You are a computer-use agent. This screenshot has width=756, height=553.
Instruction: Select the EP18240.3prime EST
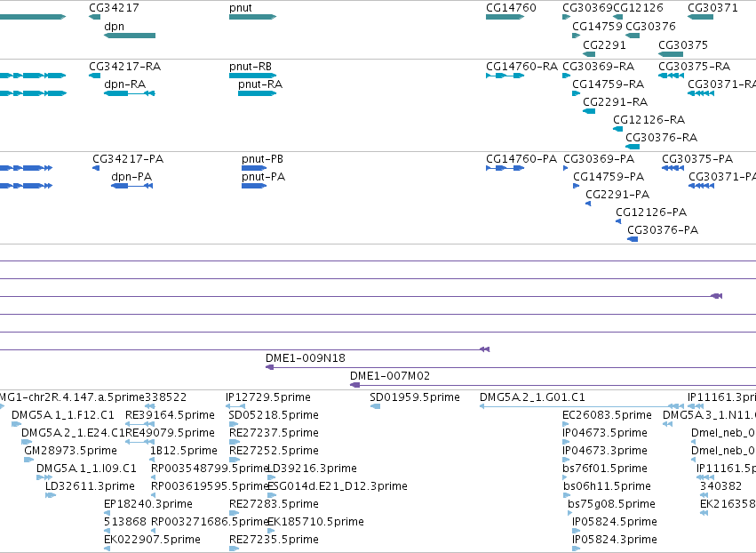107,513
